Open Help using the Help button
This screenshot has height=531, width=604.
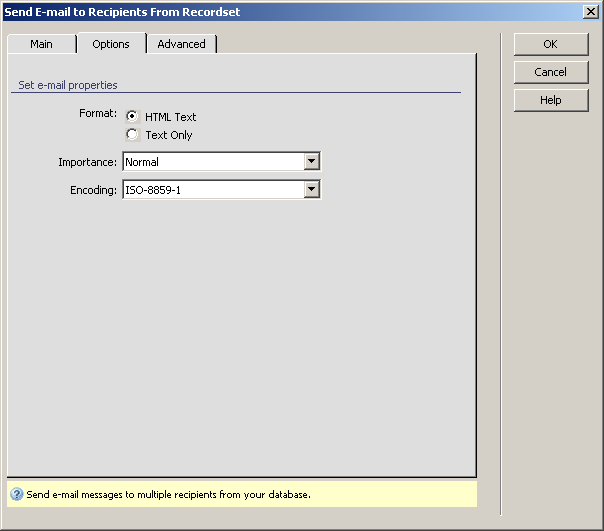[x=550, y=100]
